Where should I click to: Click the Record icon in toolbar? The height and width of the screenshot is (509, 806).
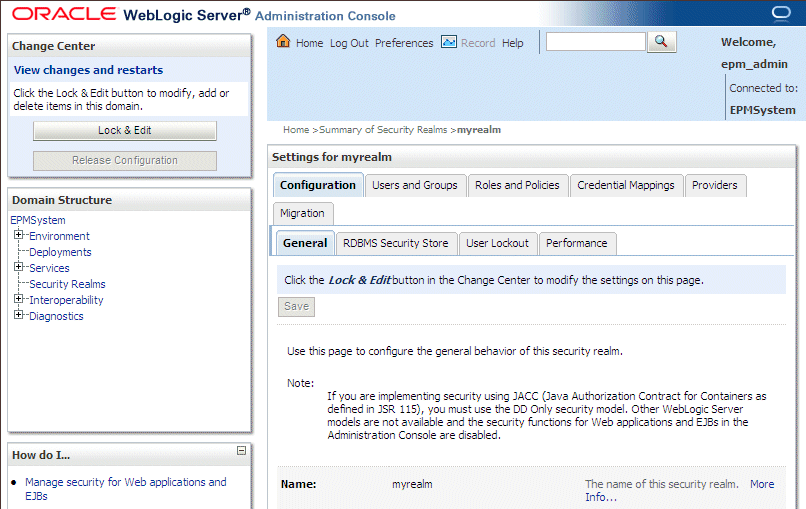(449, 42)
